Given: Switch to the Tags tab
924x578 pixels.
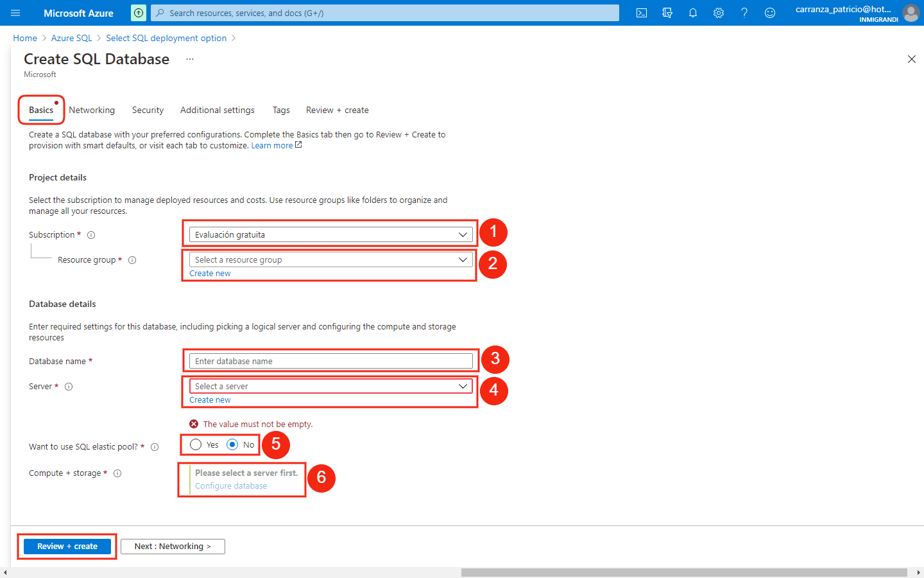Looking at the screenshot, I should (281, 110).
